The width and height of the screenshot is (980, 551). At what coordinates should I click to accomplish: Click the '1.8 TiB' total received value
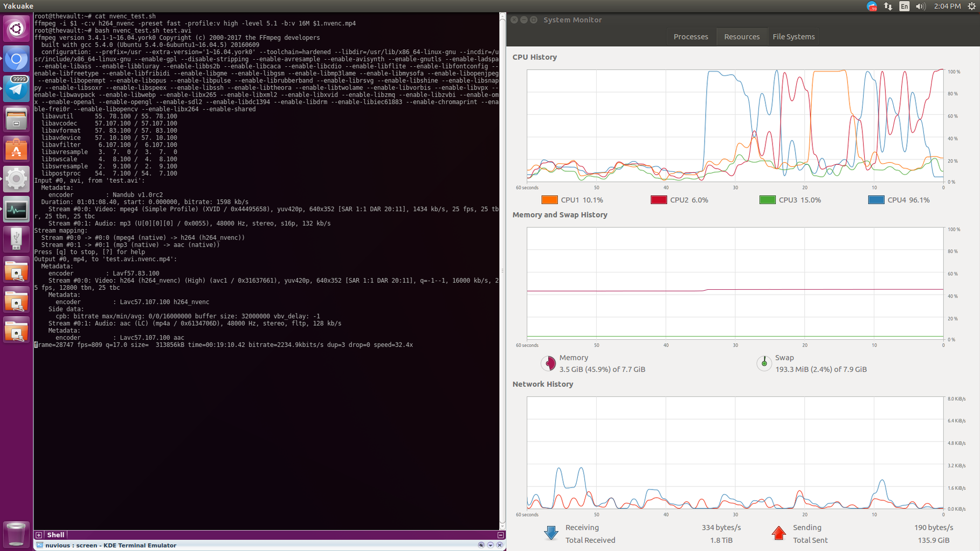tap(721, 540)
